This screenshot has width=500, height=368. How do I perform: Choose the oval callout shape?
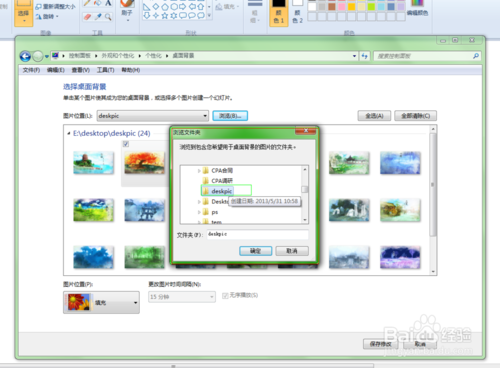click(192, 15)
